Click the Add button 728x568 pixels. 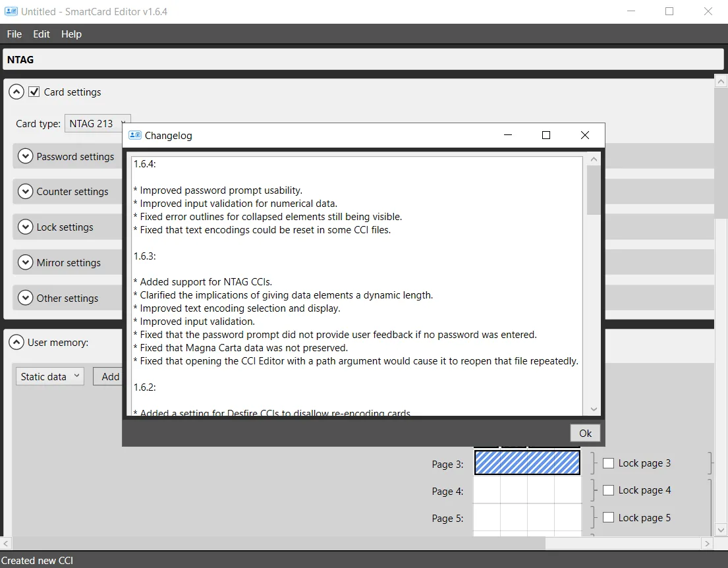pos(107,376)
